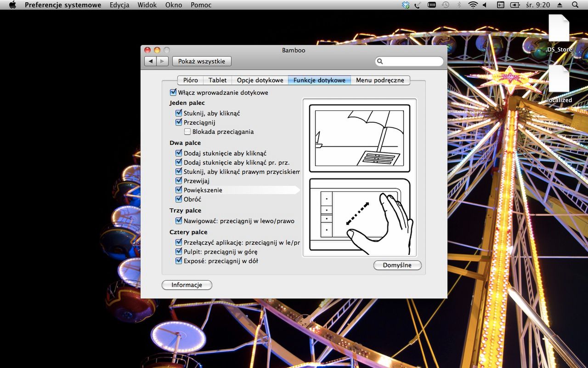
Task: Open the Dropbox menu bar icon
Action: coord(405,5)
